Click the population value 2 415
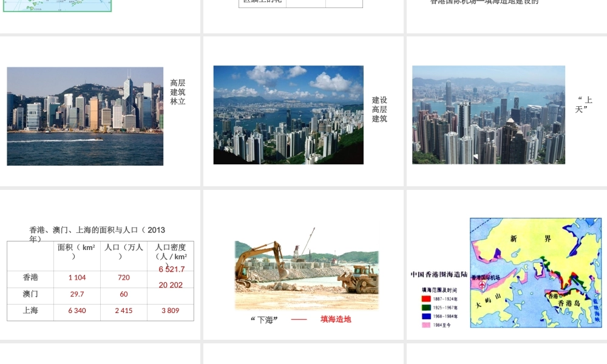Image resolution: width=607 pixels, height=364 pixels. coord(124,310)
